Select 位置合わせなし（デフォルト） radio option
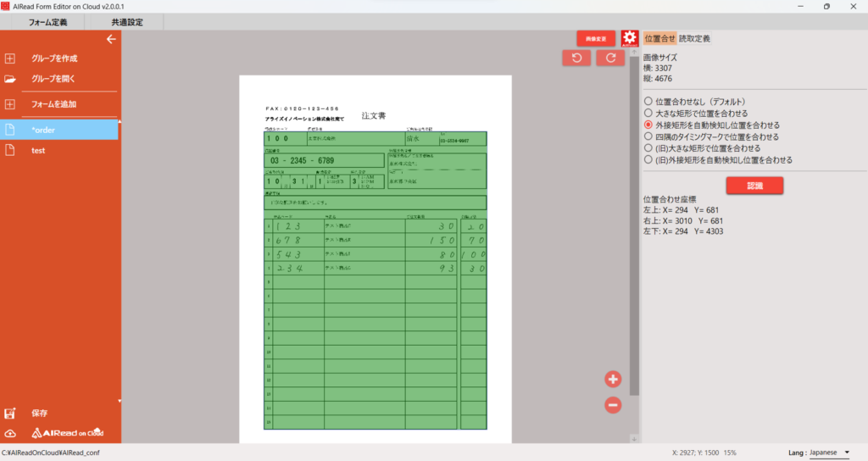 648,101
